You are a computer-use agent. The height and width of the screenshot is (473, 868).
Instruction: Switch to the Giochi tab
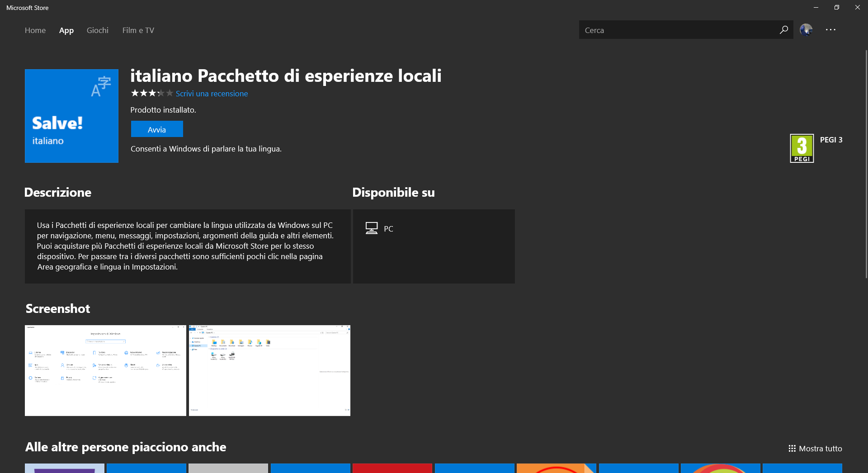[x=98, y=30]
